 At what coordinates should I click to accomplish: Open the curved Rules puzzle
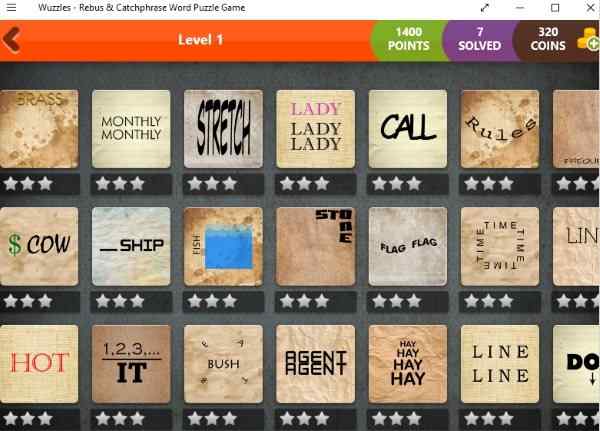[500, 129]
